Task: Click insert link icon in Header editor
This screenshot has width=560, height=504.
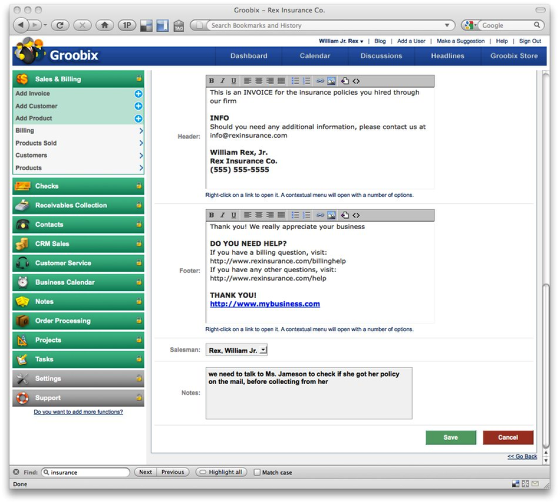Action: point(320,81)
